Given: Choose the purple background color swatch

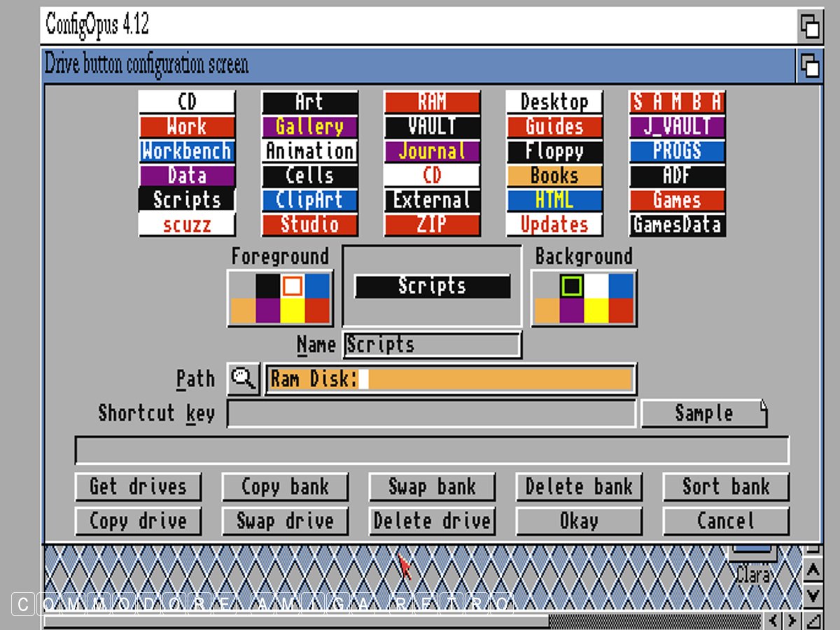Looking at the screenshot, I should 571,310.
